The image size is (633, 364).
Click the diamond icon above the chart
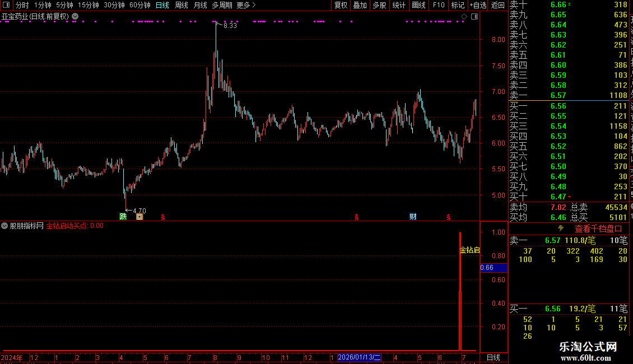click(464, 17)
